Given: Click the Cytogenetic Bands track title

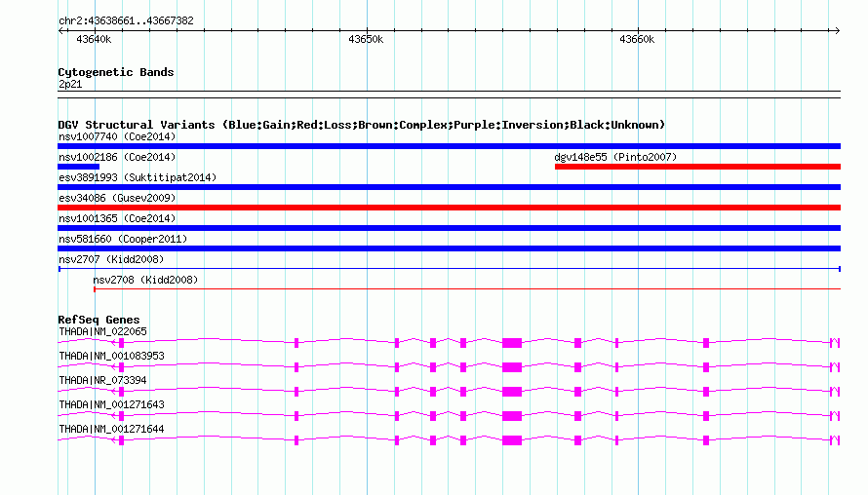Looking at the screenshot, I should click(x=116, y=72).
